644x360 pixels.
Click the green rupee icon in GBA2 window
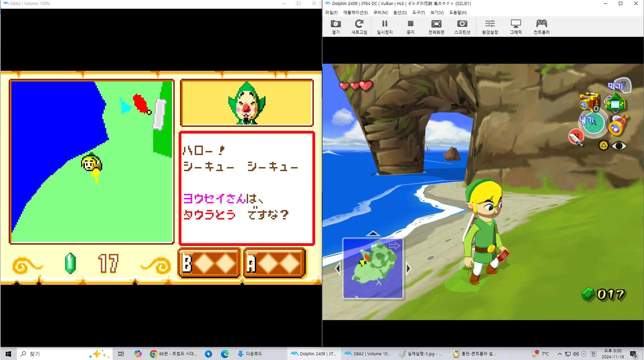(x=70, y=263)
